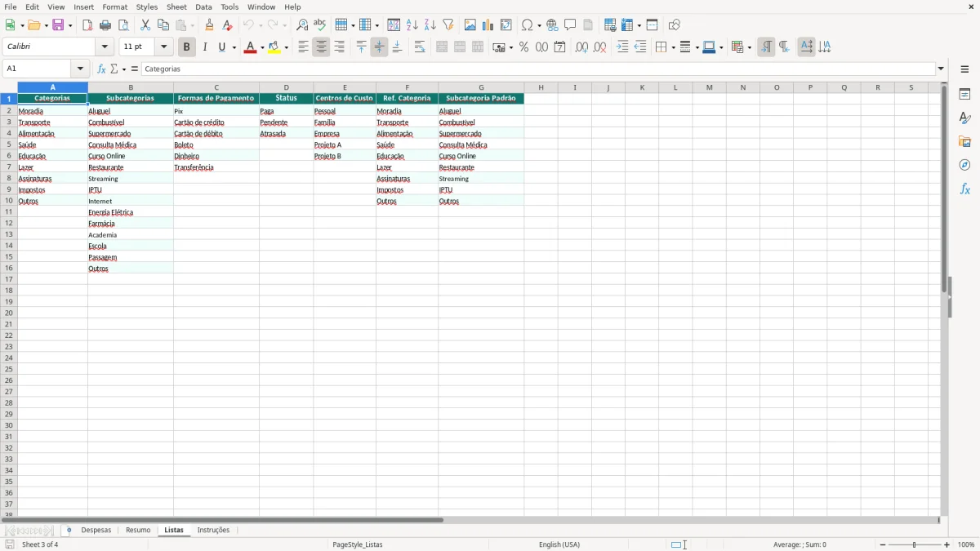This screenshot has width=980, height=551.
Task: Insert a pivot table
Action: [506, 25]
